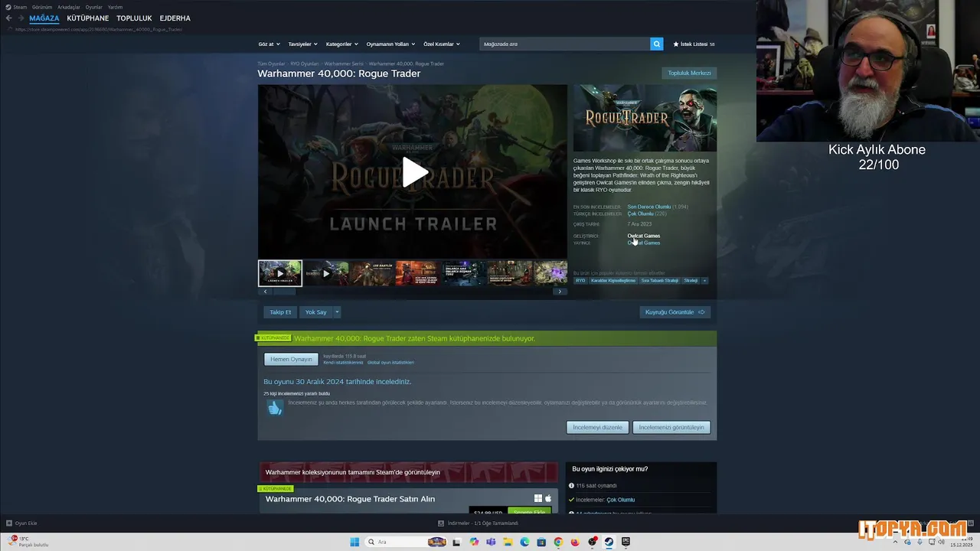Open the weather widget on taskbar
This screenshot has width=980, height=551.
[29, 541]
